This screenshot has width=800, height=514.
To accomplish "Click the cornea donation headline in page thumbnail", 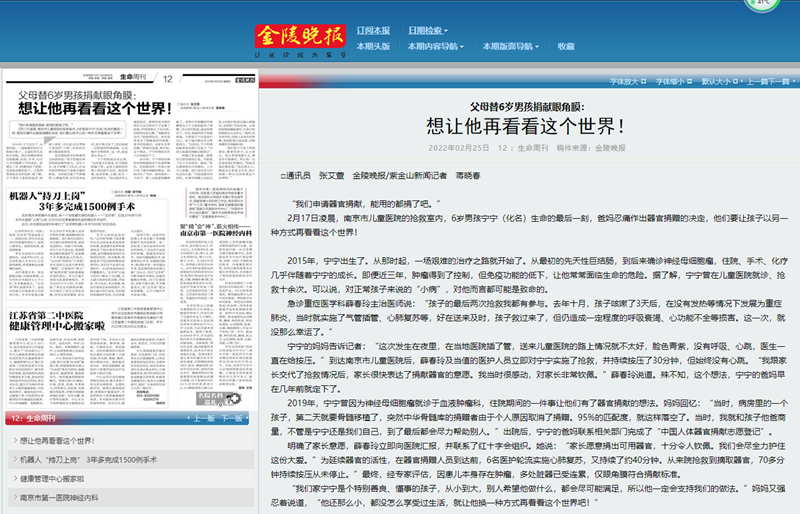I will 94,104.
